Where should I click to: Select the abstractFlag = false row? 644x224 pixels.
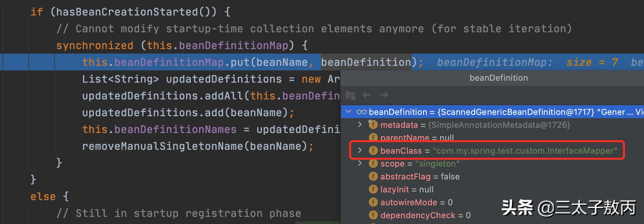coord(420,177)
